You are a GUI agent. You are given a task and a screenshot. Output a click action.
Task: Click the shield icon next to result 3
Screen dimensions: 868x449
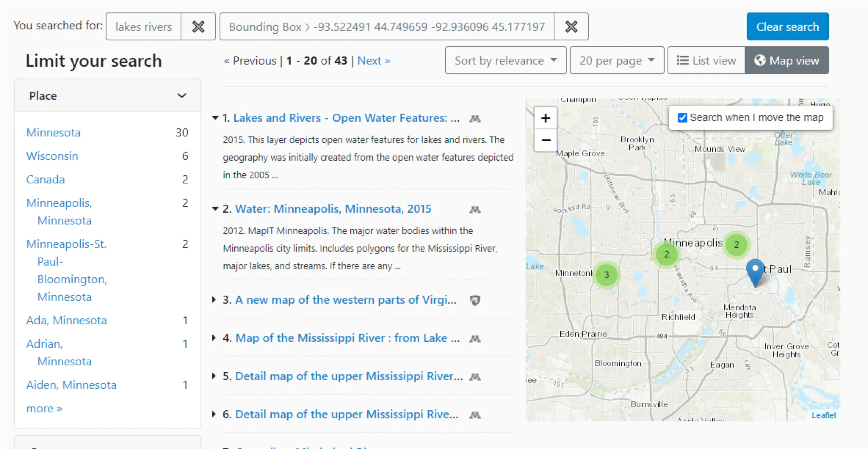click(474, 300)
